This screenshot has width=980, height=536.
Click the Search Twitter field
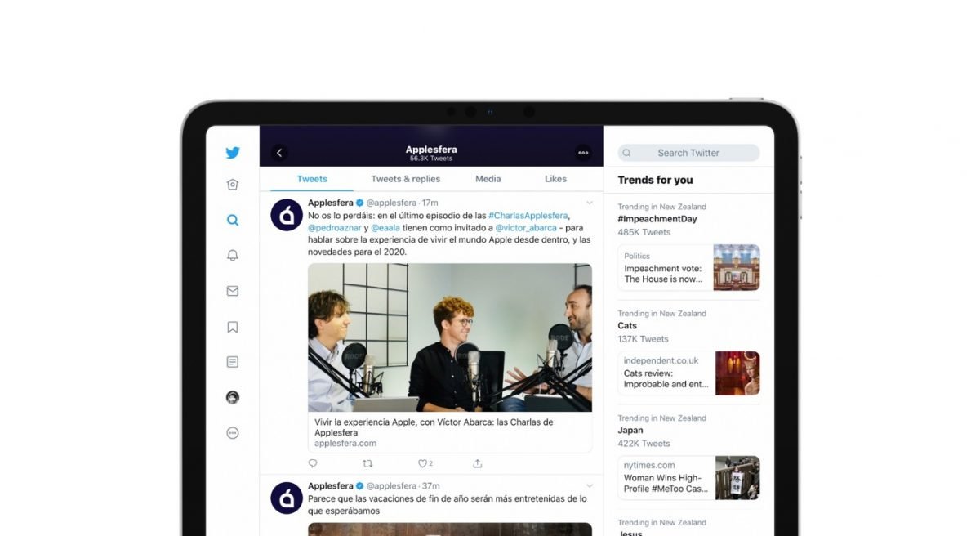(688, 153)
